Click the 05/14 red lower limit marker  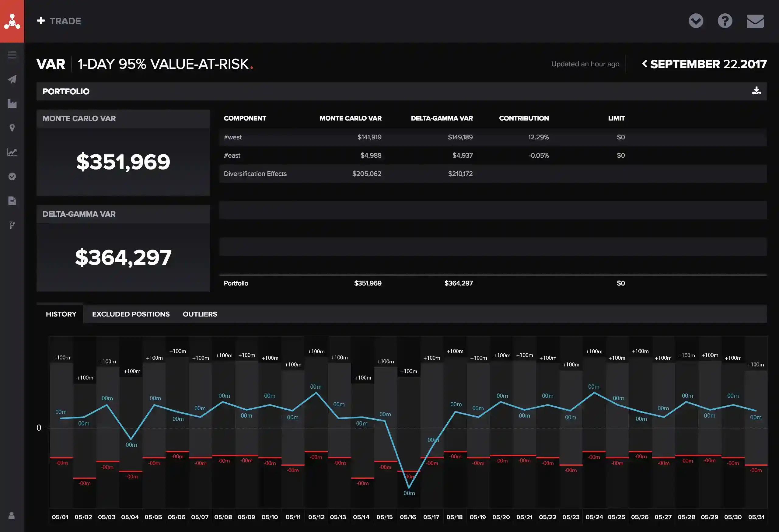362,478
